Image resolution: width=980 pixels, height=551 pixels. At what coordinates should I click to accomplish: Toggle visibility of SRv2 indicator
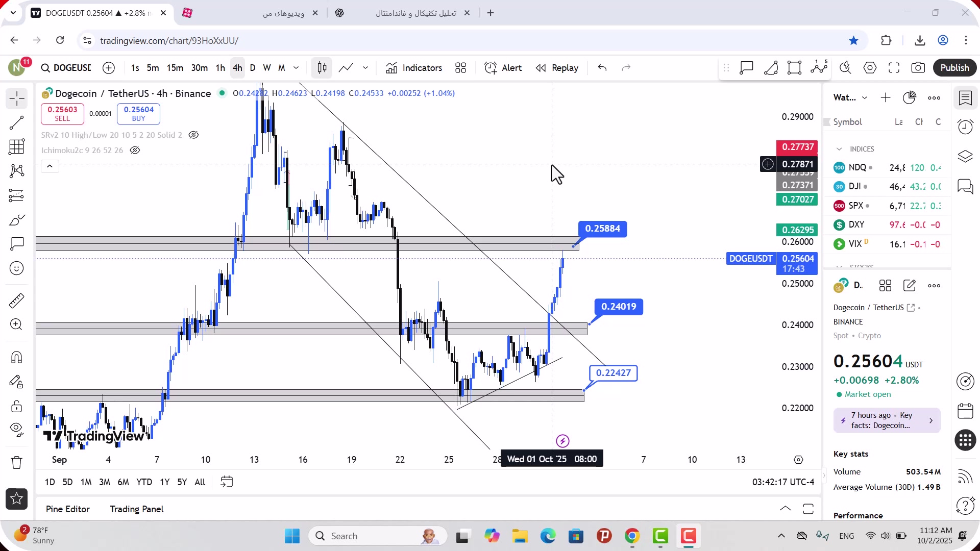click(x=193, y=135)
